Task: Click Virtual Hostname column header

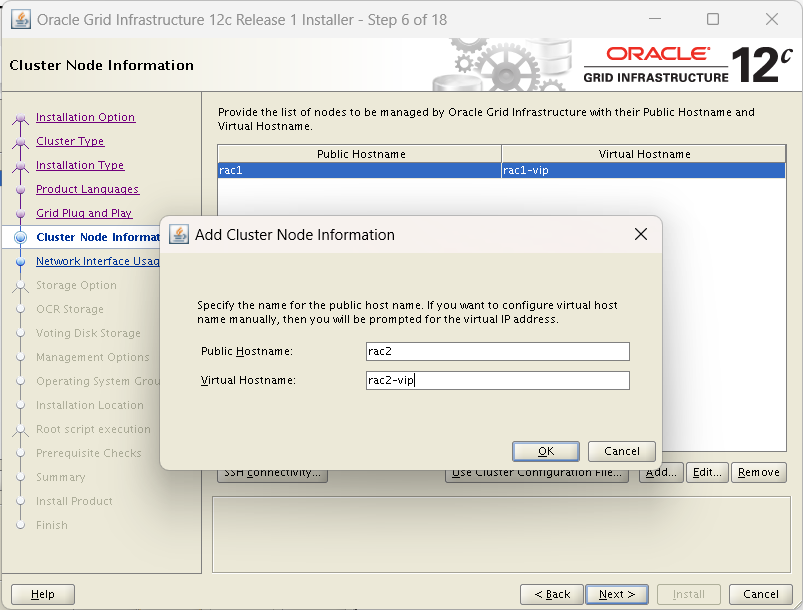Action: pyautogui.click(x=643, y=154)
